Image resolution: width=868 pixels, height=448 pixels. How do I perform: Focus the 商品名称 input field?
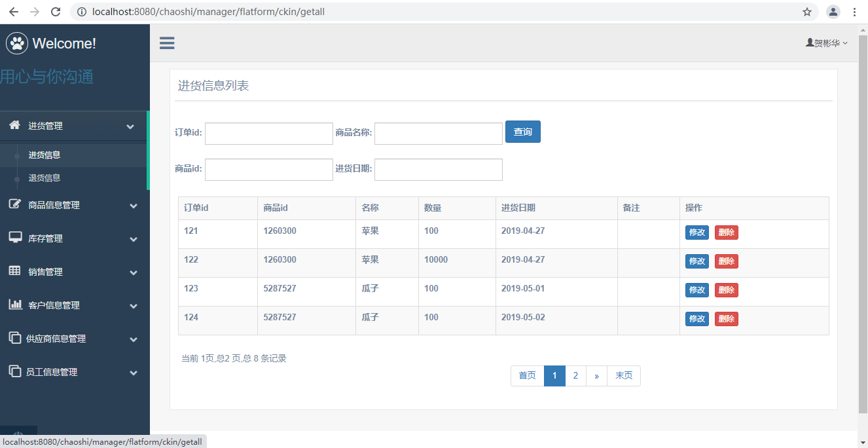(439, 134)
